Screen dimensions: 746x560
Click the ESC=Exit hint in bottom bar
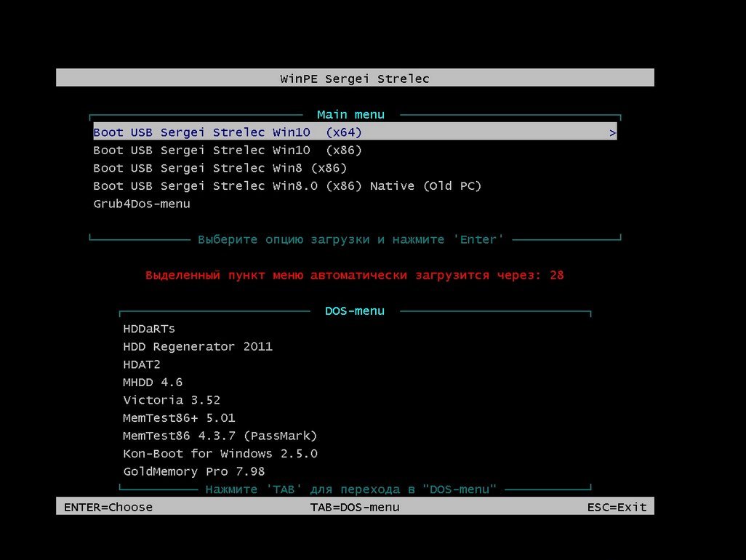click(x=617, y=507)
